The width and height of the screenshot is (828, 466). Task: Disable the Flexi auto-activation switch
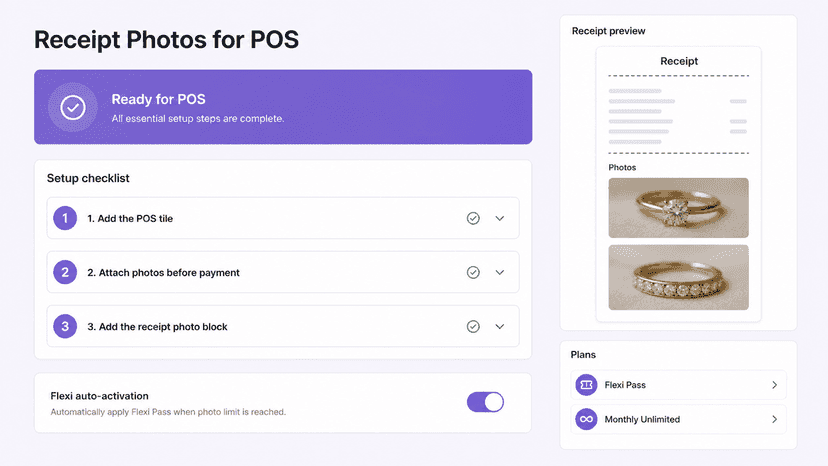point(485,402)
